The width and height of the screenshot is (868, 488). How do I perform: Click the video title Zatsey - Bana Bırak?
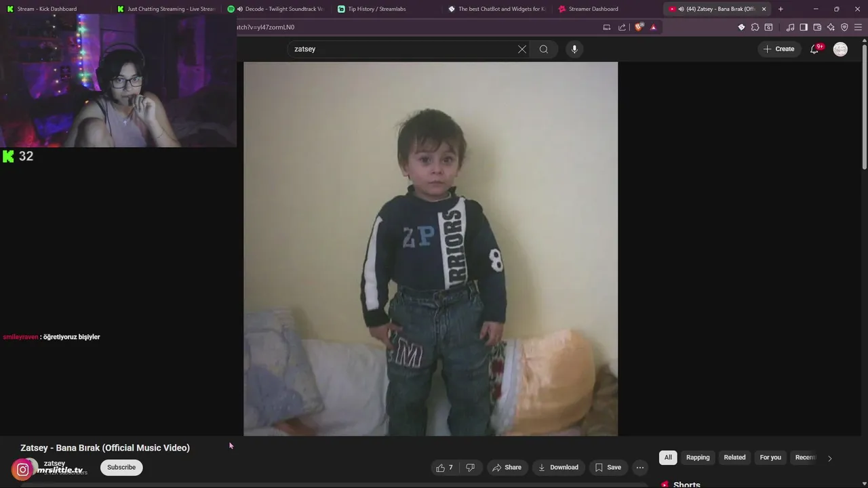pyautogui.click(x=105, y=448)
